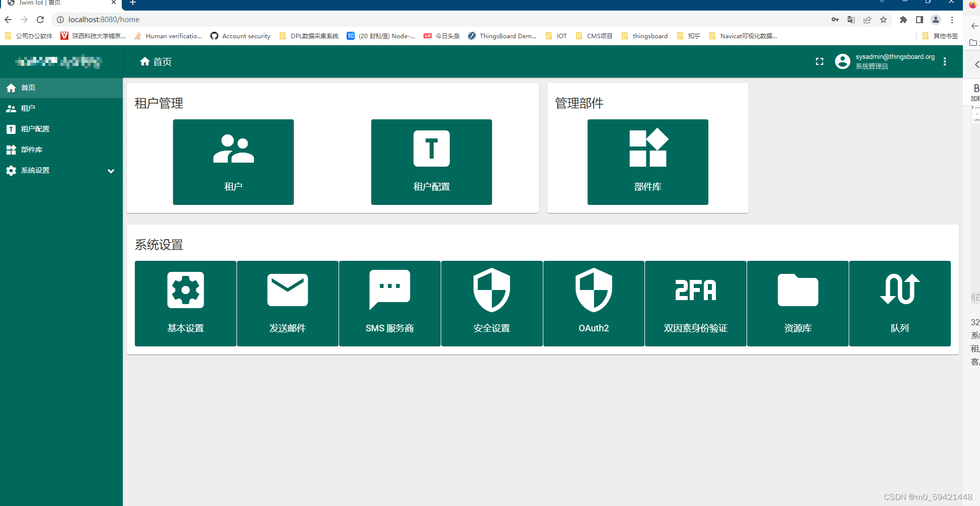This screenshot has width=980, height=506.
Task: Open the ThingsBoard Dem... bookmark
Action: pyautogui.click(x=502, y=36)
